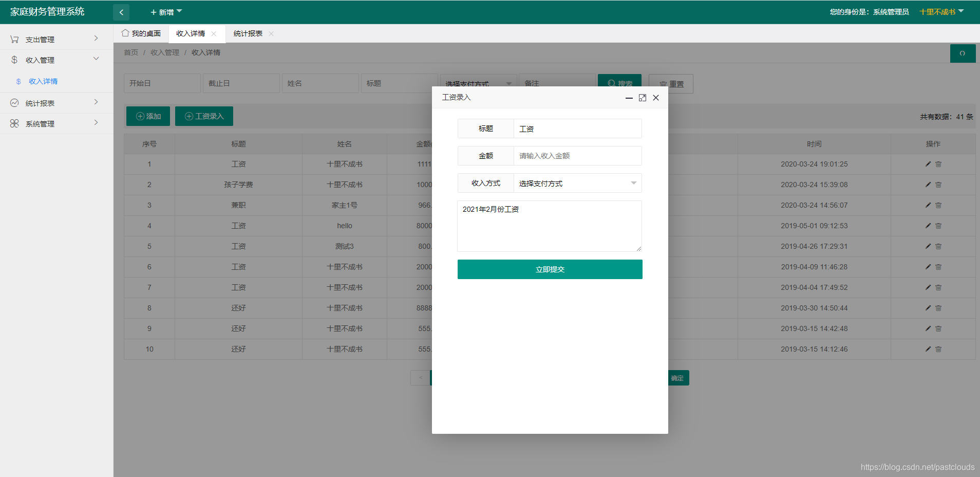
Task: Delete the row dated 2019-03-30 14:50:44
Action: point(938,308)
